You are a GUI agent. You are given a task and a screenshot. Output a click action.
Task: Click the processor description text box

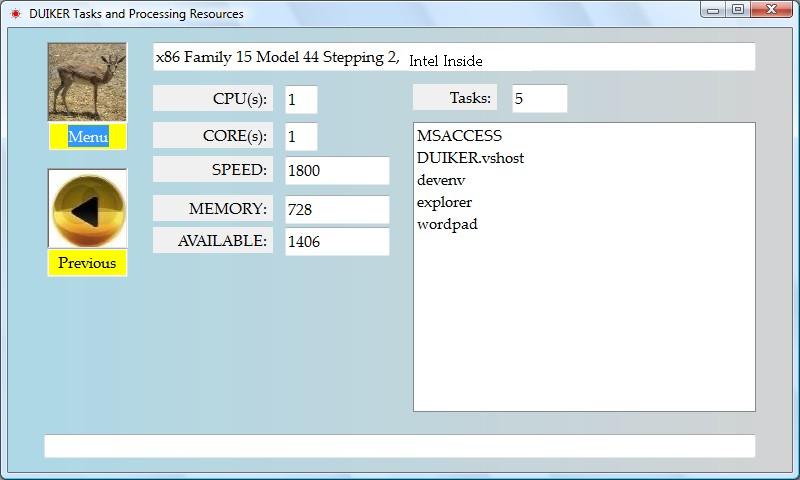pos(454,57)
